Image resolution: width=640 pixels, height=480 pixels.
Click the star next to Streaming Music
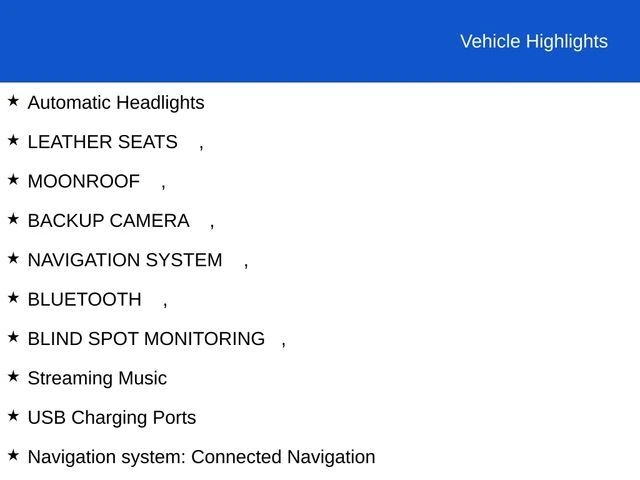click(x=13, y=377)
